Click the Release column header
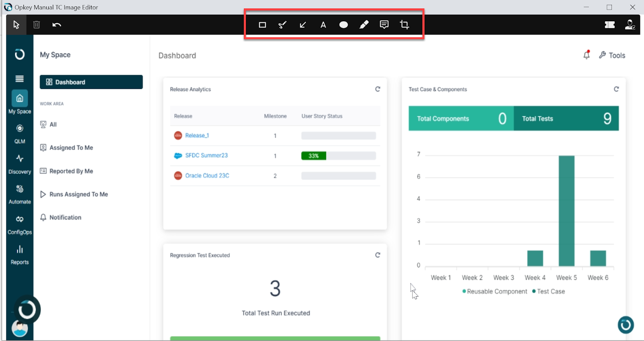The width and height of the screenshot is (644, 341). [x=183, y=116]
